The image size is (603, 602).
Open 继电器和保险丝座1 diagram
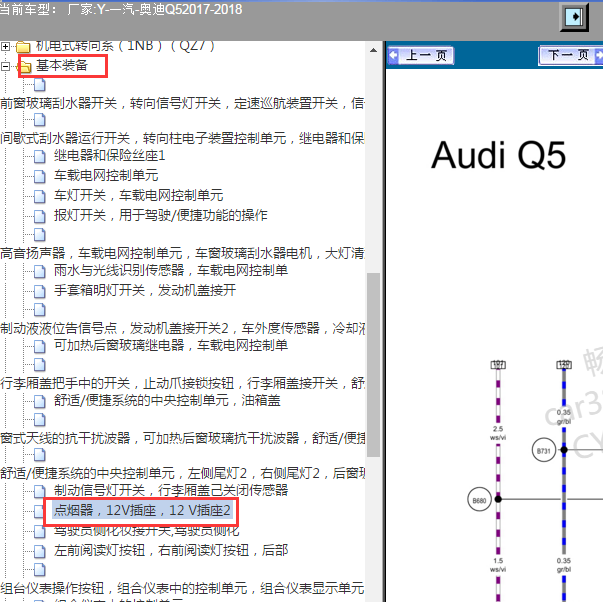coord(110,155)
